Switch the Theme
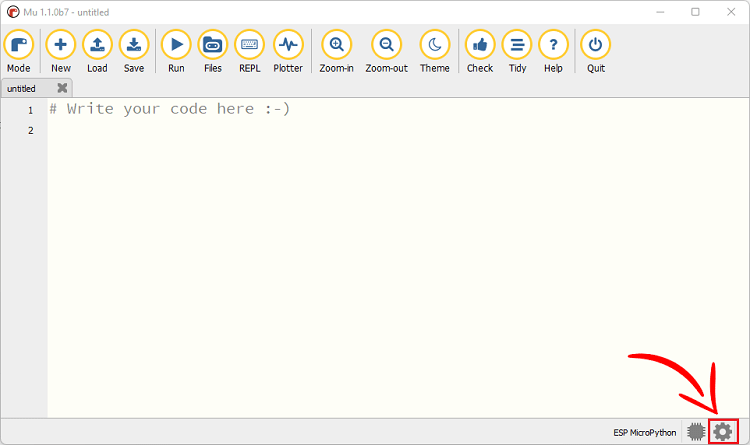The width and height of the screenshot is (750, 445). 435,51
